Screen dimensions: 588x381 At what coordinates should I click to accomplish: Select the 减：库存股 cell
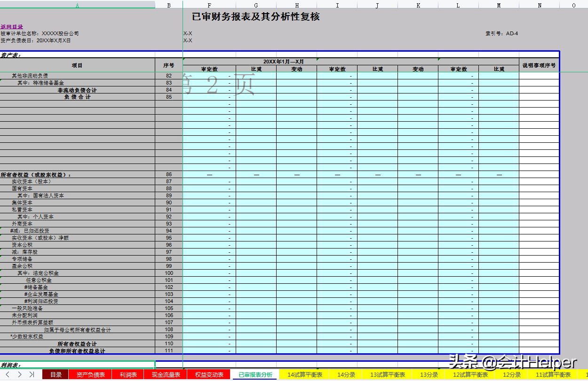coord(77,252)
